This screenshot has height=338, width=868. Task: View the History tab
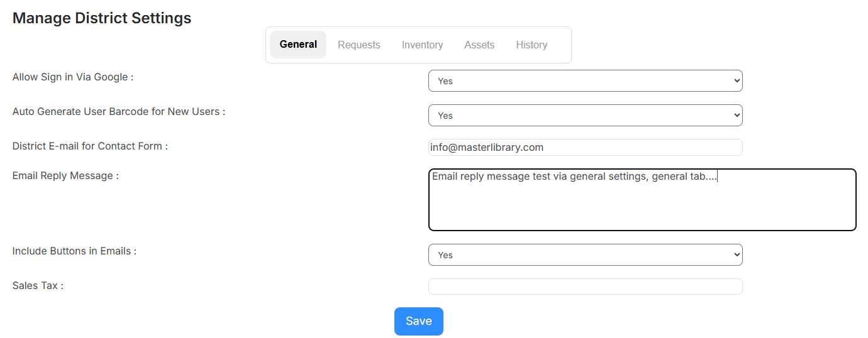(x=531, y=45)
